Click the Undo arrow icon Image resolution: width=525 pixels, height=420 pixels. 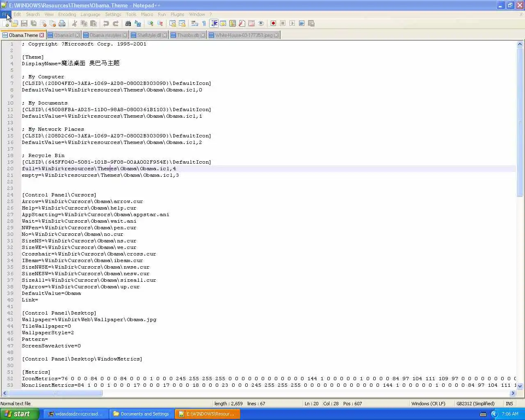point(106,23)
